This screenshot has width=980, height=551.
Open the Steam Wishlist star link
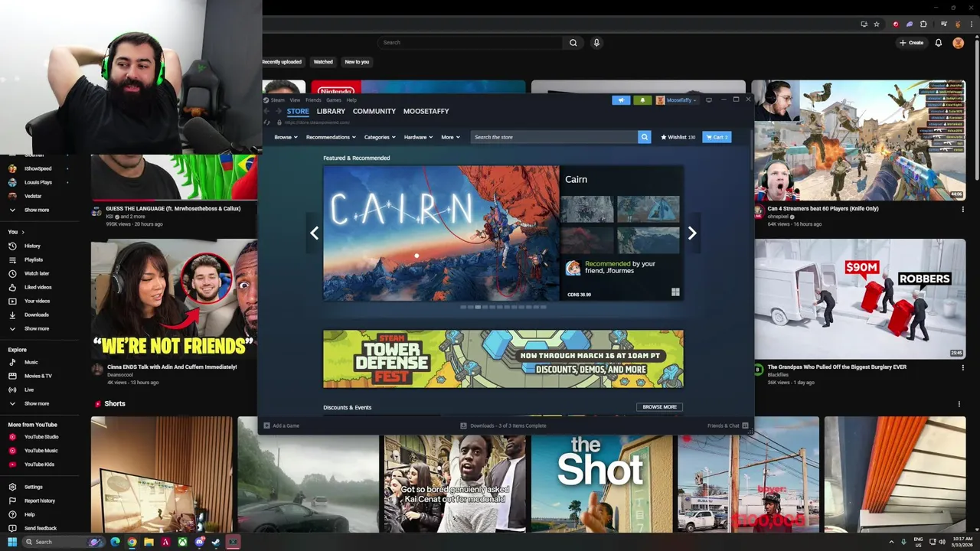[x=678, y=137]
